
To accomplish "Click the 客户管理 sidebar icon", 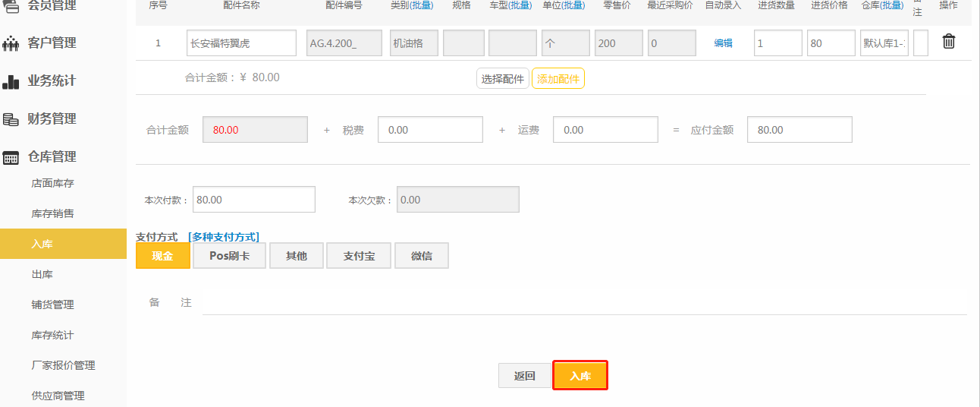I will pos(11,43).
